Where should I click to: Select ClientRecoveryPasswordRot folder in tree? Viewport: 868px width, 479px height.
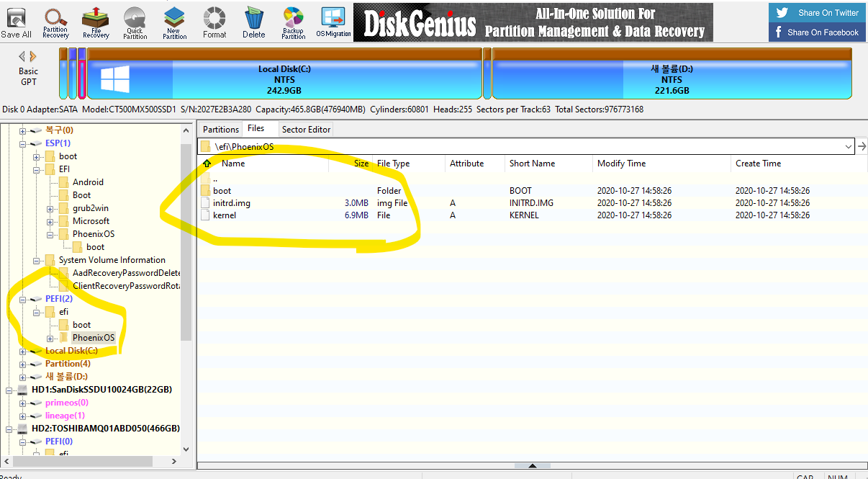coord(126,286)
